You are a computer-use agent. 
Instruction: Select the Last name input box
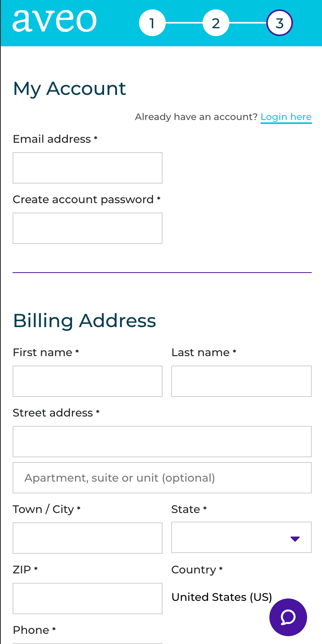(x=241, y=381)
